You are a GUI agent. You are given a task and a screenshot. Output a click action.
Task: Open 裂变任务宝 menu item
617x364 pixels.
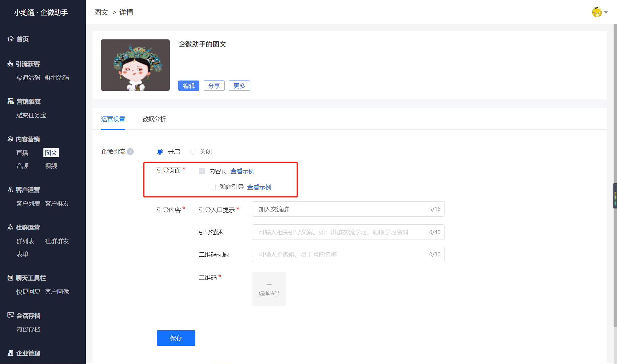click(x=31, y=115)
